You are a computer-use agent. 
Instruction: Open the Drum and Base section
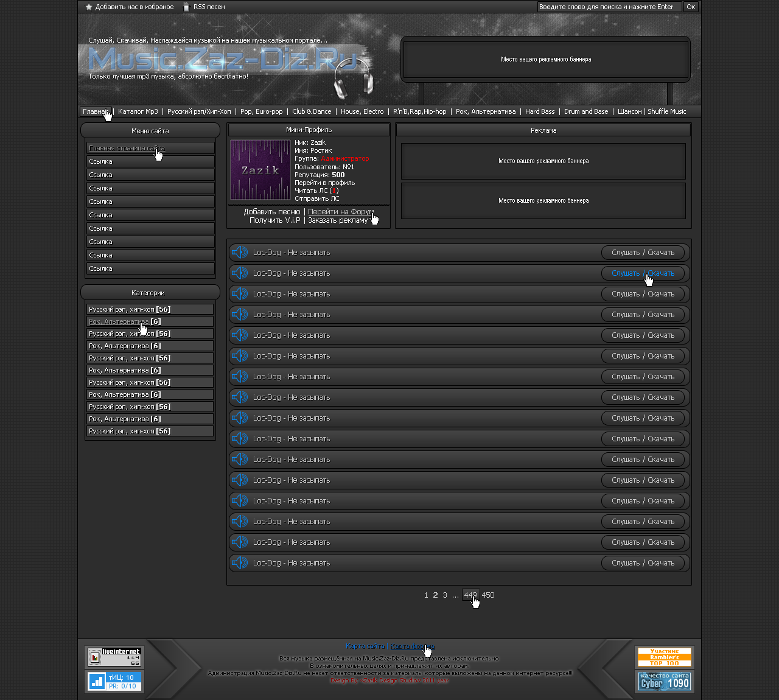point(586,111)
